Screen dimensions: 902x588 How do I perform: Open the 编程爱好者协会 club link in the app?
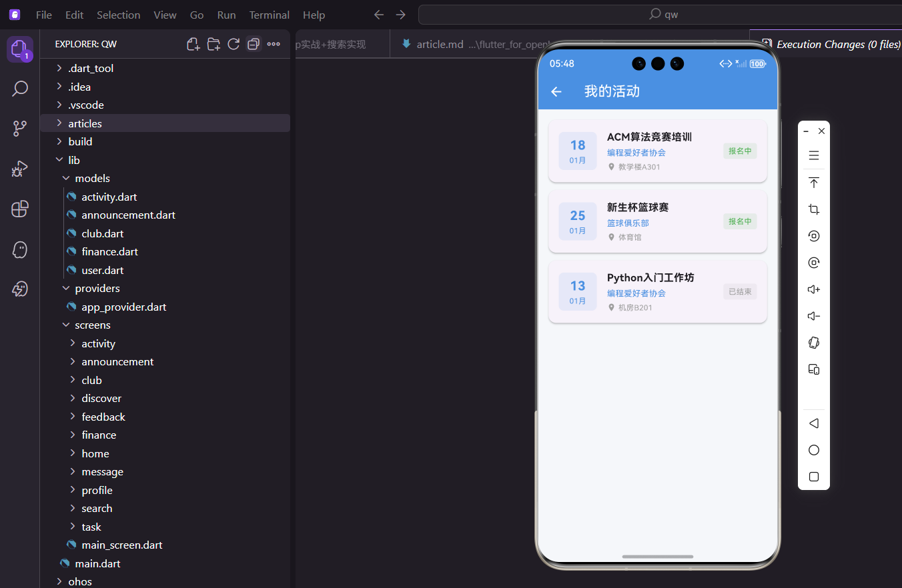click(x=636, y=152)
